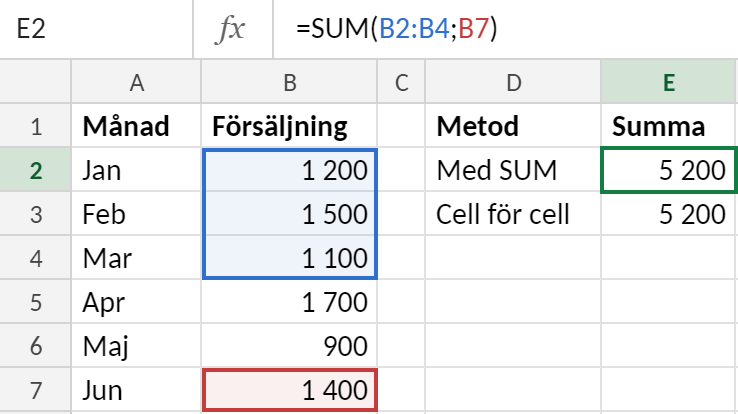This screenshot has height=414, width=738.
Task: Select row 6 header
Action: coord(35,345)
